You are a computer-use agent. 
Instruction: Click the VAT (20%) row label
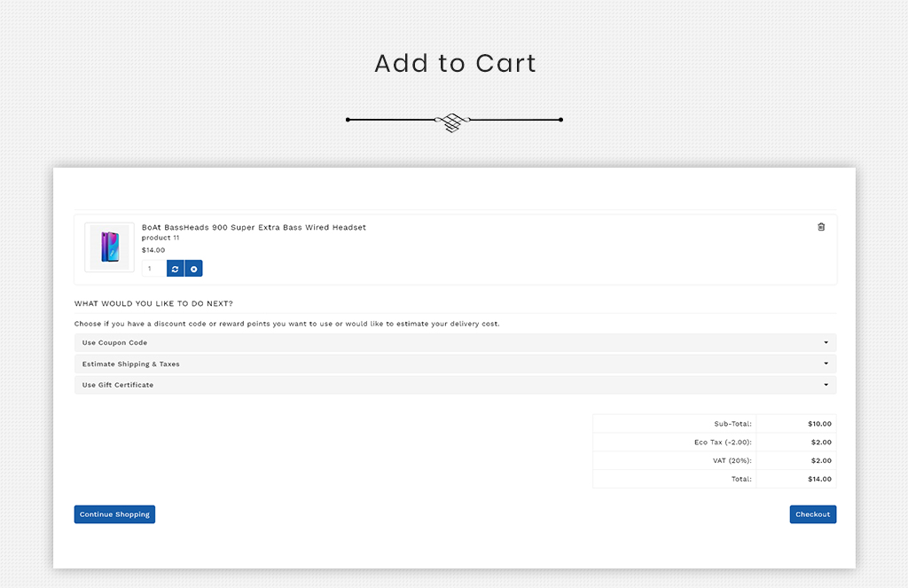pyautogui.click(x=732, y=460)
